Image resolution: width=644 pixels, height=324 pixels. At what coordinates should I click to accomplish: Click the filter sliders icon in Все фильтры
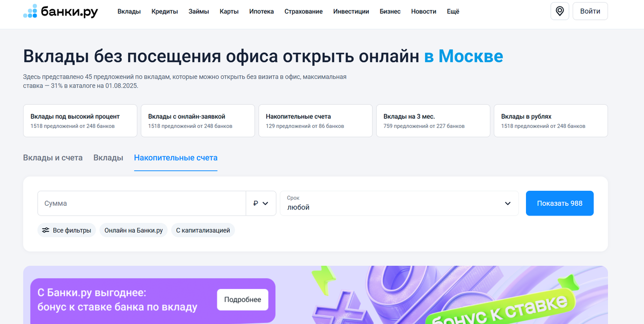[x=46, y=230]
